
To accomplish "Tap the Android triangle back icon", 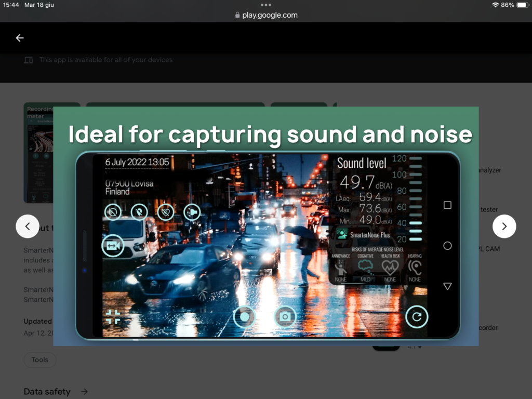I will [x=447, y=286].
